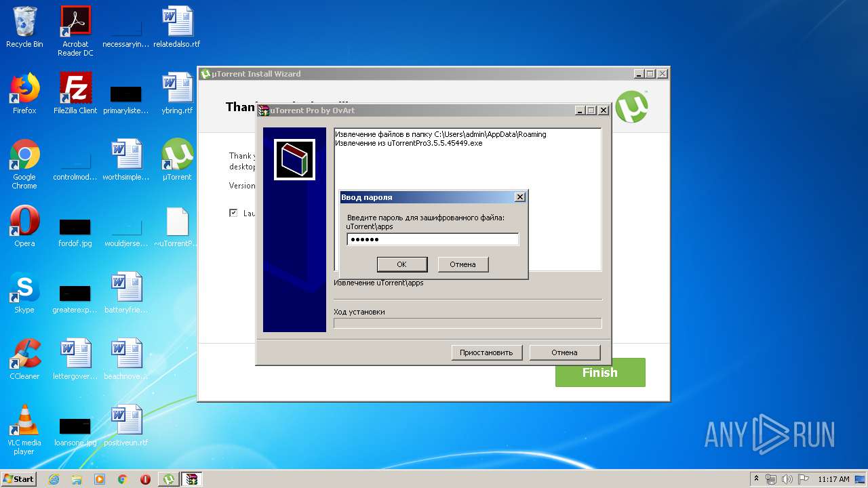This screenshot has height=488, width=868.
Task: Launch Skype from desktop
Action: point(24,293)
